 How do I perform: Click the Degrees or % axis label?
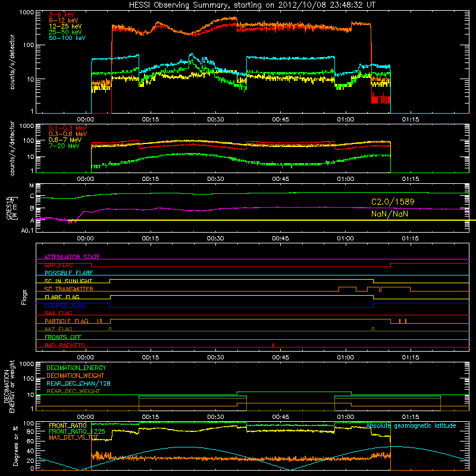coord(15,446)
